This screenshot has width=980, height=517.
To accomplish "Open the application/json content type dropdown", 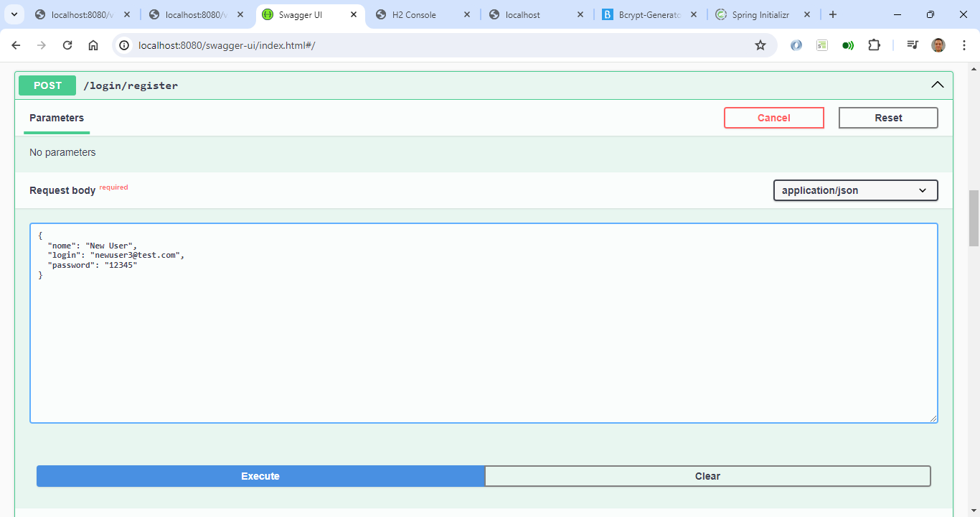I will 855,190.
